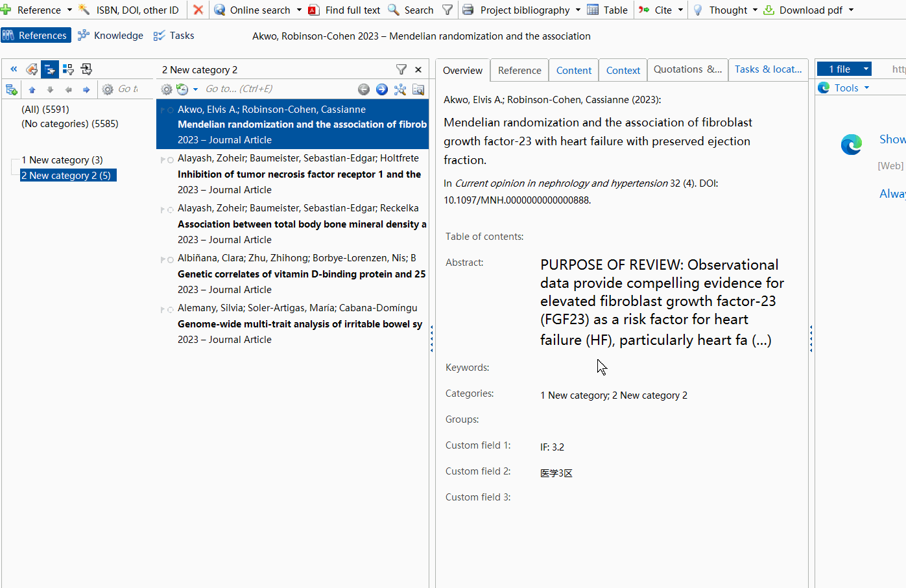
Task: Click the Cite button
Action: coord(655,10)
